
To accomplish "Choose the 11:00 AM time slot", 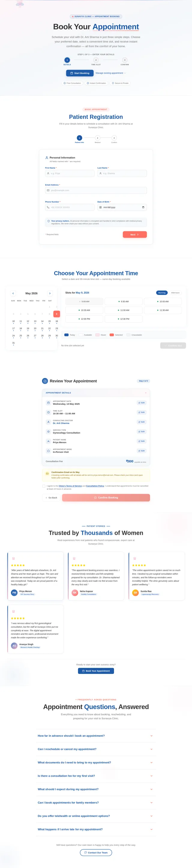I will coord(123,310).
